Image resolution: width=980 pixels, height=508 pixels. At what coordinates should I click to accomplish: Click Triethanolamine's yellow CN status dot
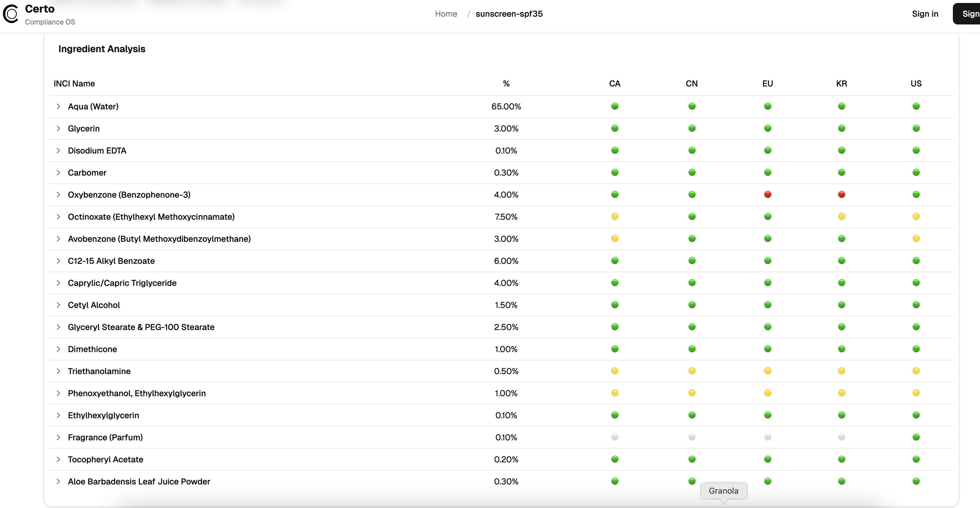pyautogui.click(x=692, y=371)
